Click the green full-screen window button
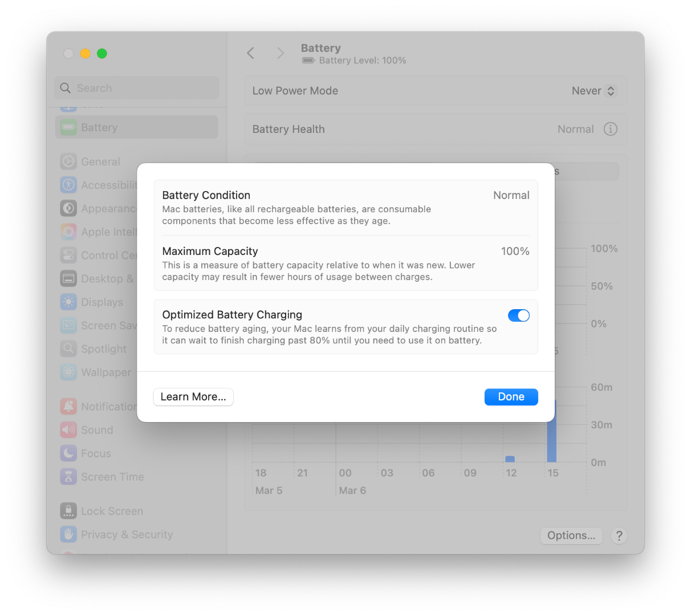 pos(102,54)
